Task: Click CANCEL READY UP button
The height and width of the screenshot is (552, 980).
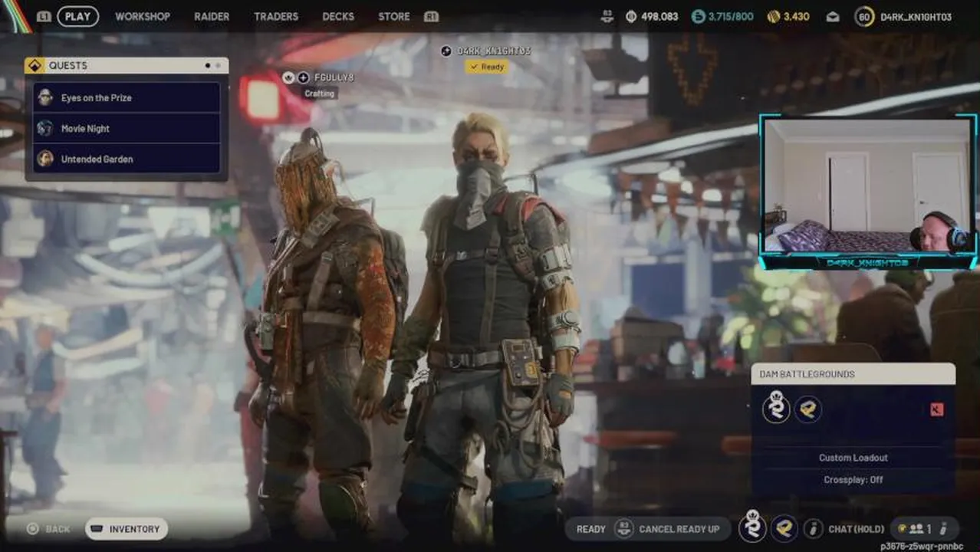Action: coord(679,529)
